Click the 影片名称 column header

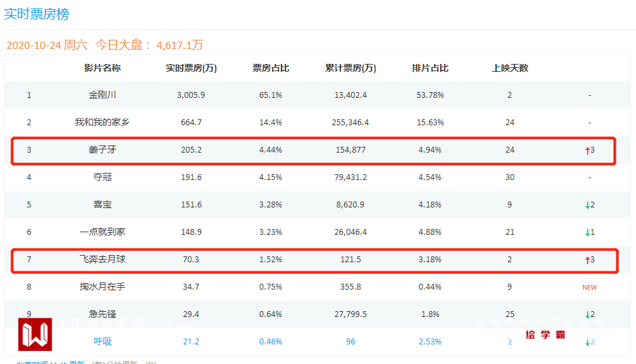[x=103, y=68]
